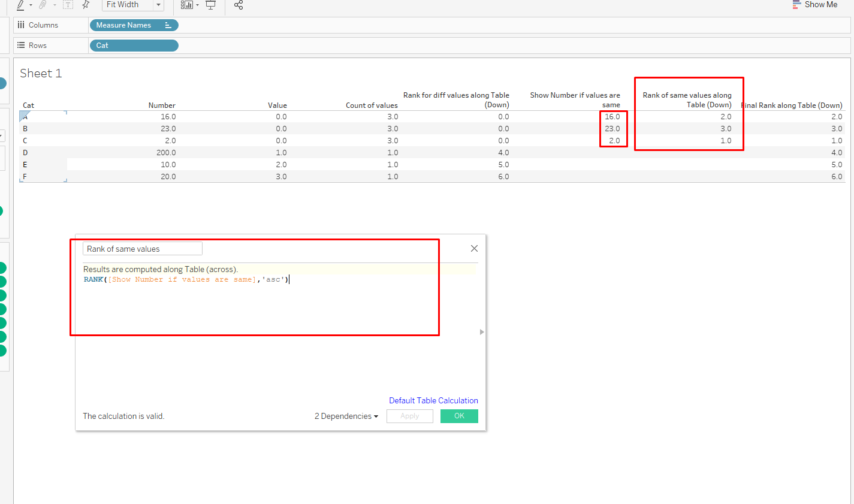Image resolution: width=854 pixels, height=504 pixels.
Task: Switch to Presentation Mode icon
Action: point(211,5)
